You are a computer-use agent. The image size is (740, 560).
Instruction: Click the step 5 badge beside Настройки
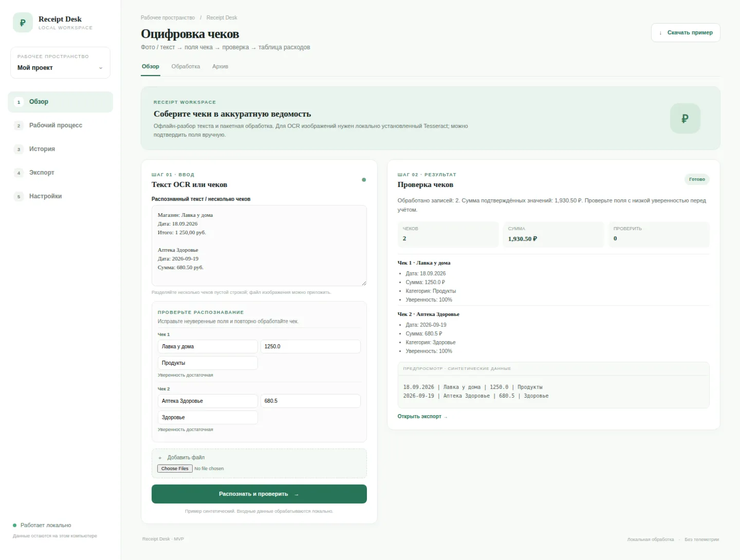pyautogui.click(x=19, y=197)
